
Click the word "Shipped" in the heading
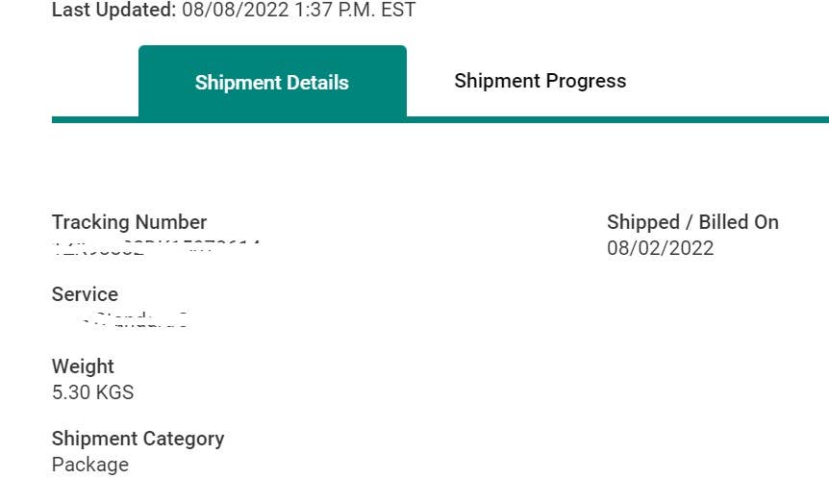click(x=642, y=222)
